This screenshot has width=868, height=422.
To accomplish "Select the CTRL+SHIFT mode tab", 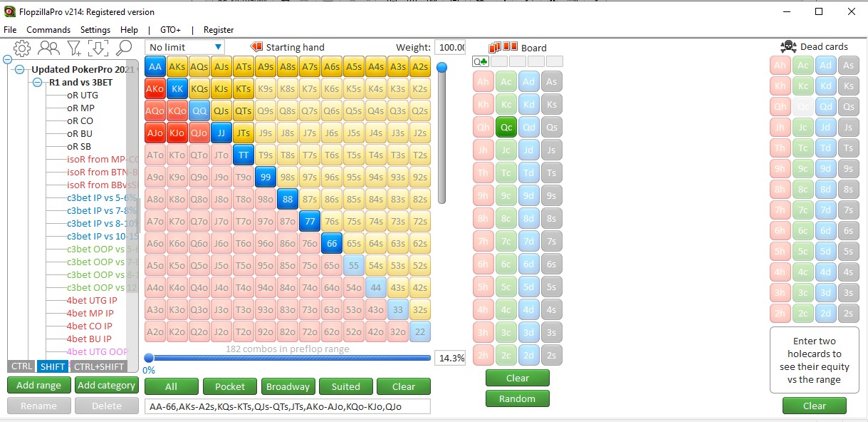I will pos(98,366).
